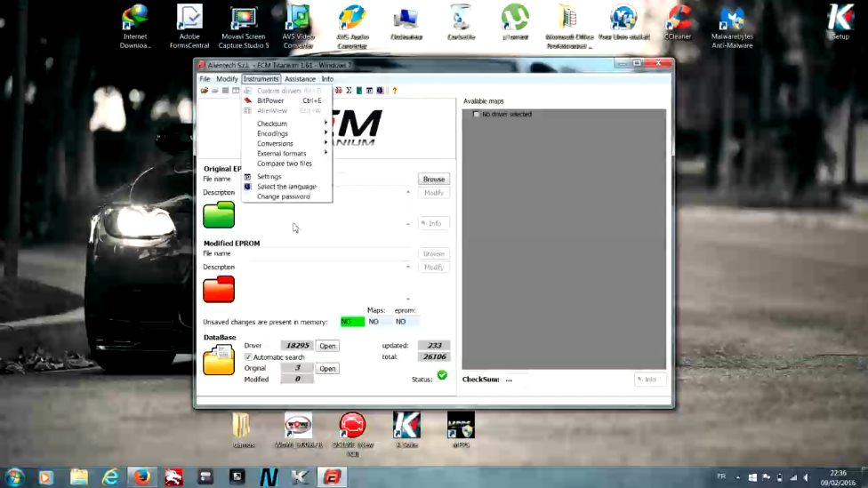
Task: Click the Sigma checksum toolbar icon
Action: (349, 90)
